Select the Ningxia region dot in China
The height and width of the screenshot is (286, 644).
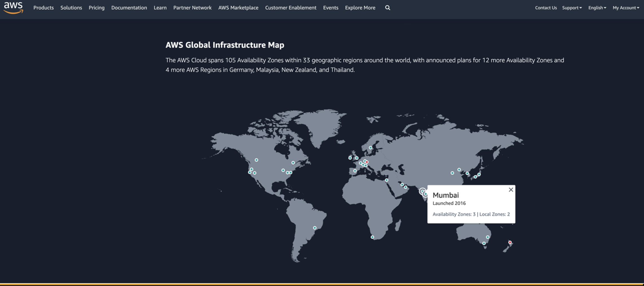pyautogui.click(x=452, y=173)
